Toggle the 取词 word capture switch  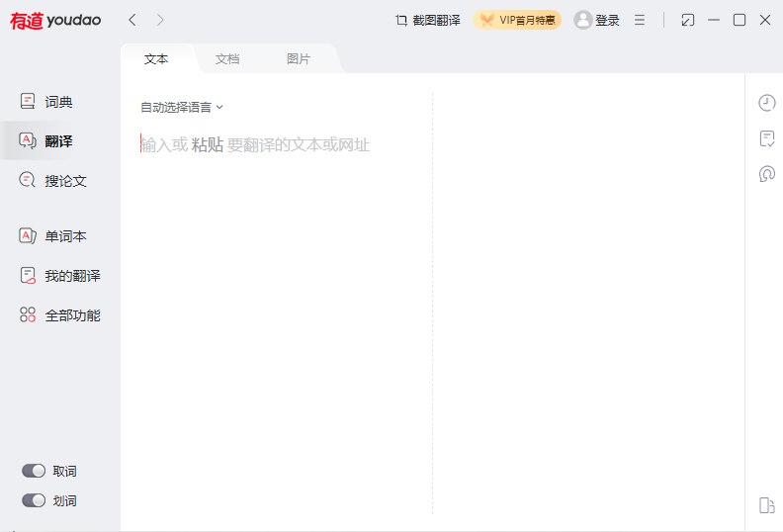click(x=35, y=471)
